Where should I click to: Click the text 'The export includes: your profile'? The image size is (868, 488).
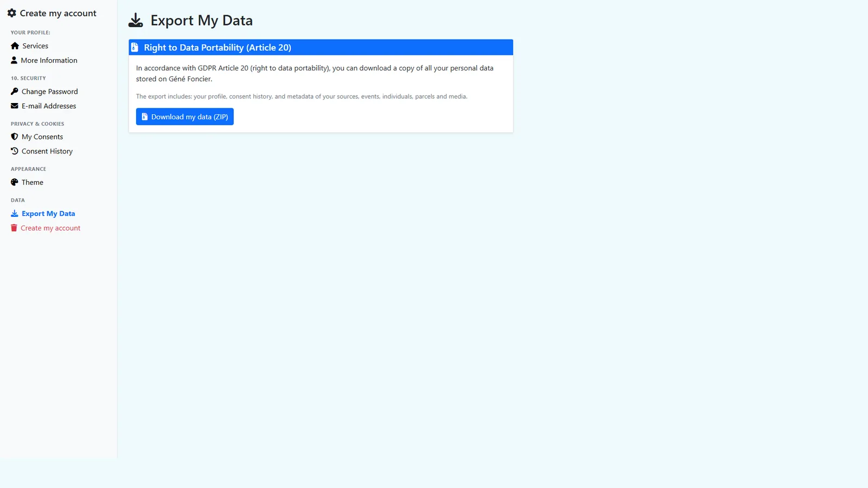[x=302, y=97]
